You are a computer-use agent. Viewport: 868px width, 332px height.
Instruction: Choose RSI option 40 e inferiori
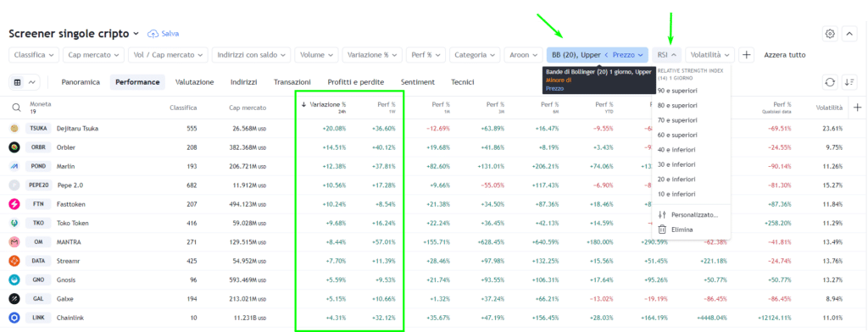692,150
